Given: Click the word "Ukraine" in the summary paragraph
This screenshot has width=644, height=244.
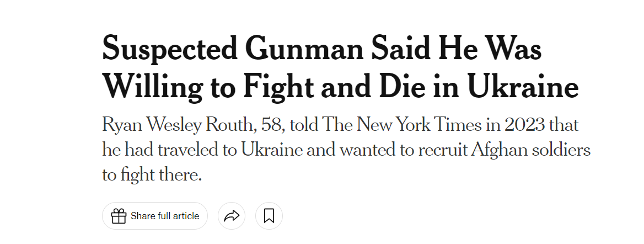Looking at the screenshot, I should tap(271, 150).
